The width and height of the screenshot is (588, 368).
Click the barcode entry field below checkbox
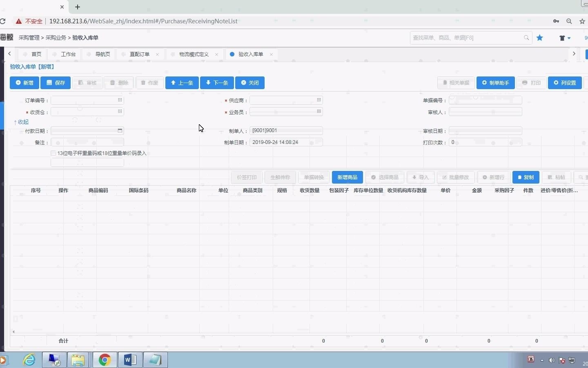click(x=87, y=162)
